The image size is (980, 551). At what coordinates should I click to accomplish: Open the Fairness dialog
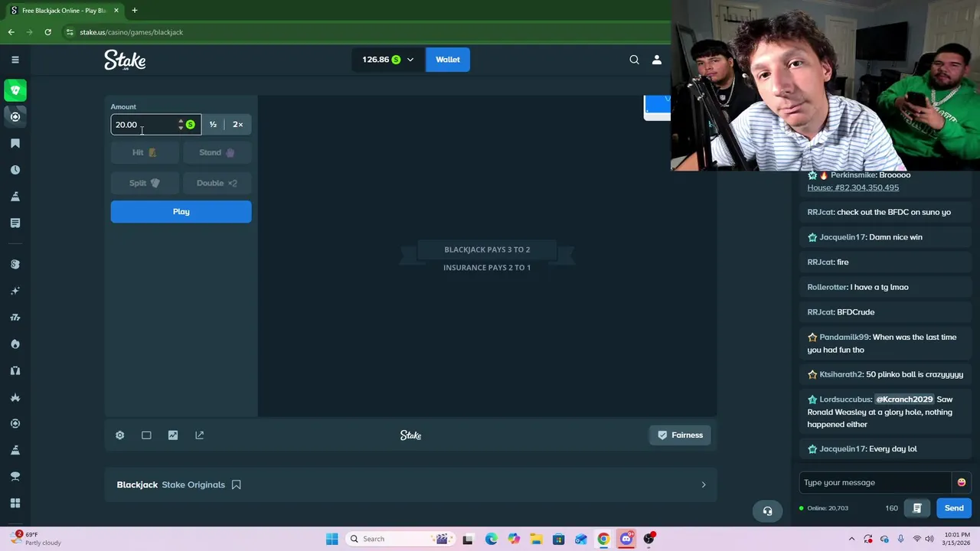coord(680,435)
